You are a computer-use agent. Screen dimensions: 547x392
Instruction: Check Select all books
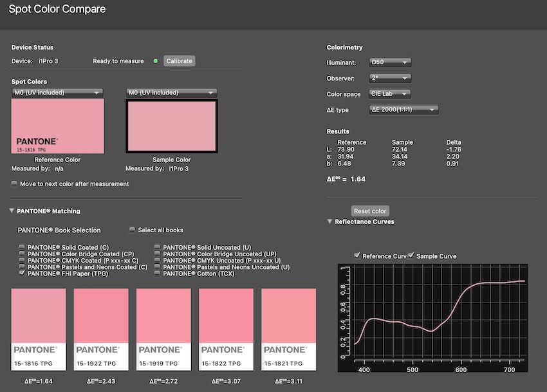(x=132, y=230)
